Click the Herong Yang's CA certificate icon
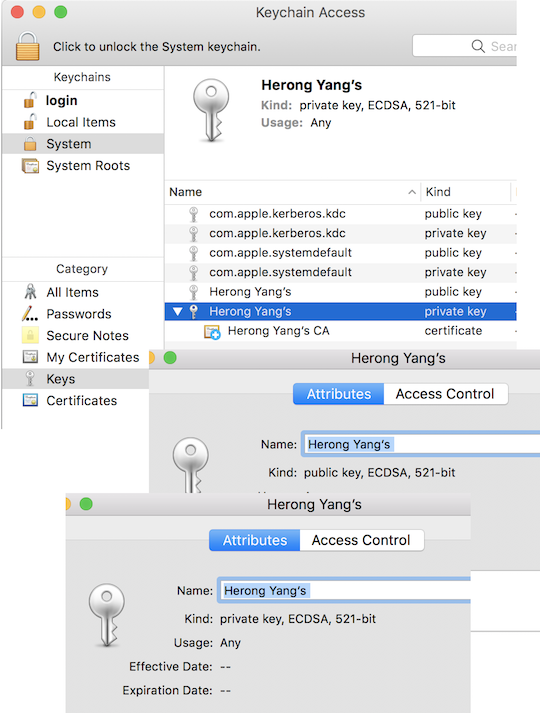 point(212,332)
